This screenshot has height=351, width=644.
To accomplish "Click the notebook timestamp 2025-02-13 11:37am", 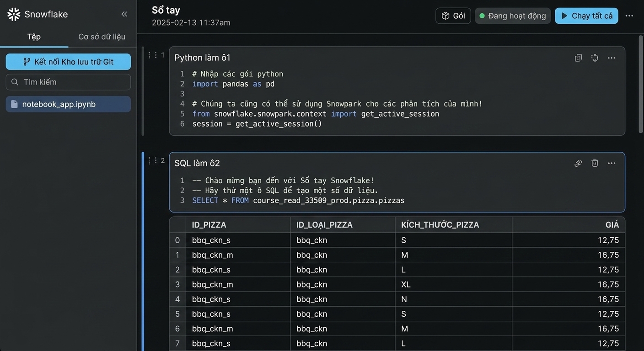I will pos(191,22).
